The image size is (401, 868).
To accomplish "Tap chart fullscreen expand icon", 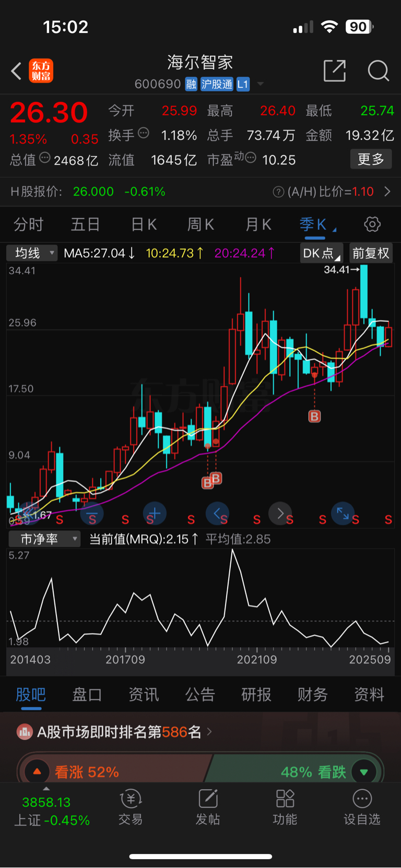I will [343, 514].
